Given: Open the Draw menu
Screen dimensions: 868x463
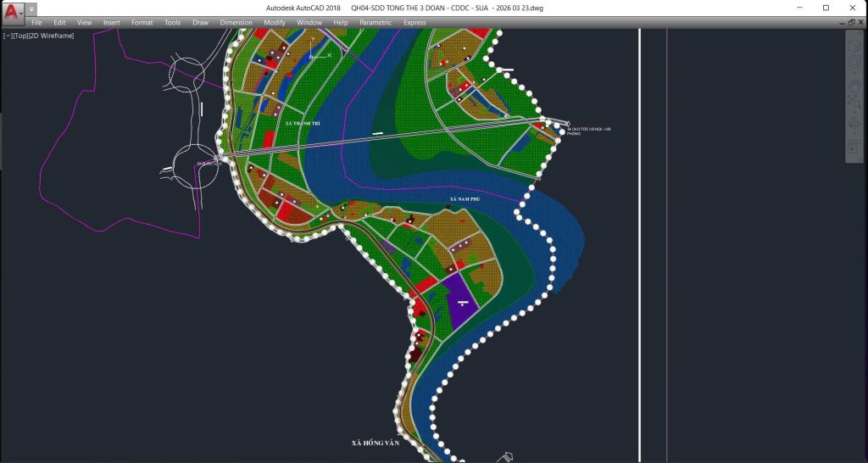Looking at the screenshot, I should 200,23.
